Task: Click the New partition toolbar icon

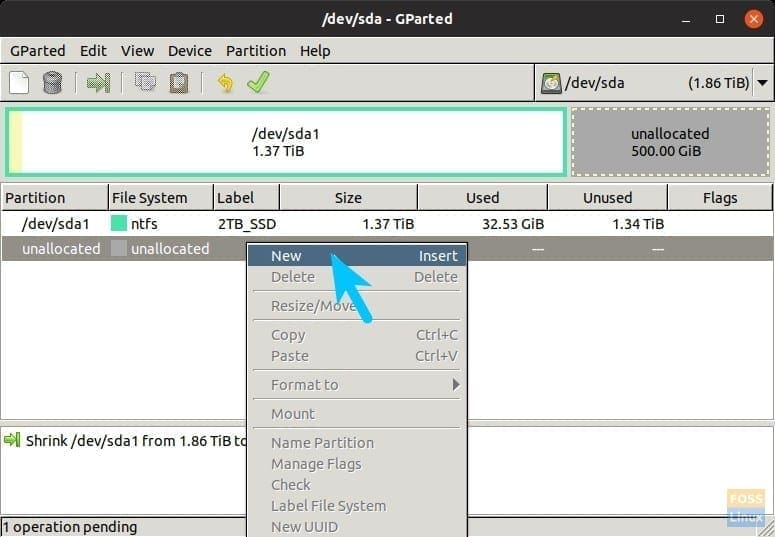Action: (x=19, y=82)
